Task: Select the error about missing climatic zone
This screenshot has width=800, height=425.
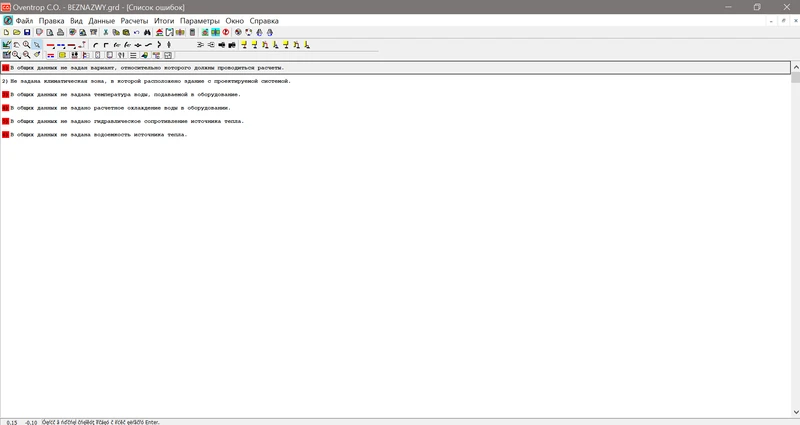Action: click(x=148, y=81)
